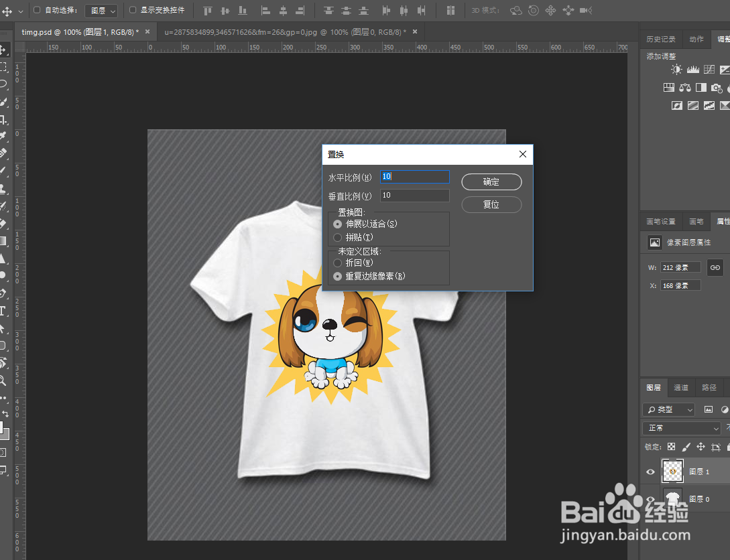Click the 水平比例 input field
Viewport: 730px width, 560px height.
coord(415,177)
